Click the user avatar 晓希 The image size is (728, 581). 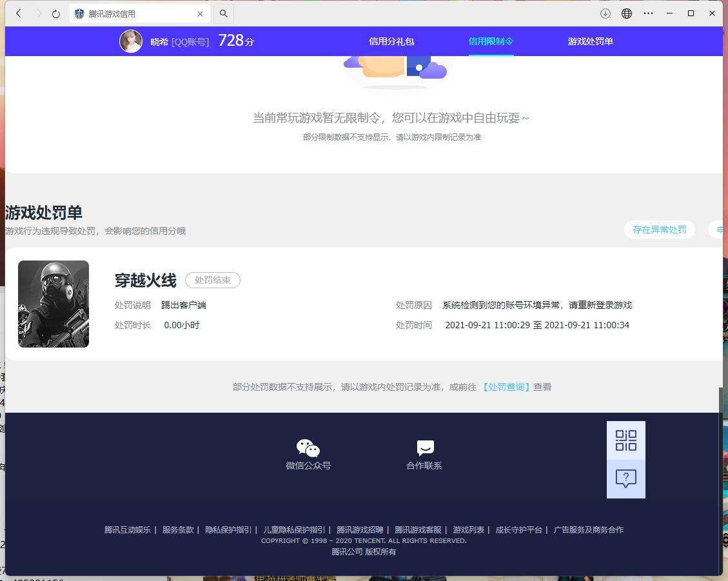coord(131,41)
